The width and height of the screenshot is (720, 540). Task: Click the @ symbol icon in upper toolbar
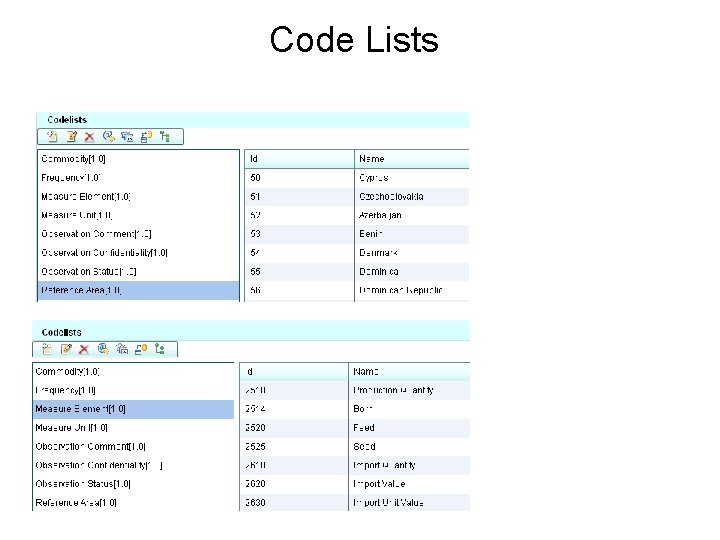pyautogui.click(x=109, y=136)
